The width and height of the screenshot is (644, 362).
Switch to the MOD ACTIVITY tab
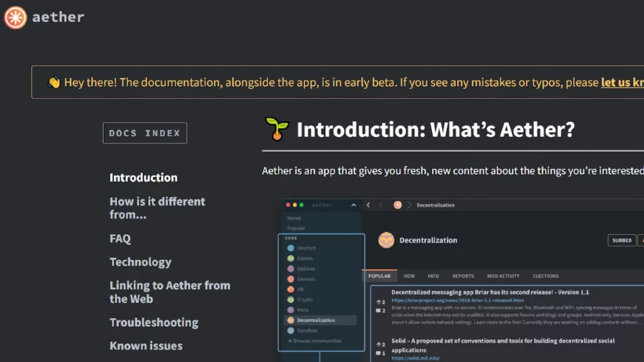tap(503, 276)
